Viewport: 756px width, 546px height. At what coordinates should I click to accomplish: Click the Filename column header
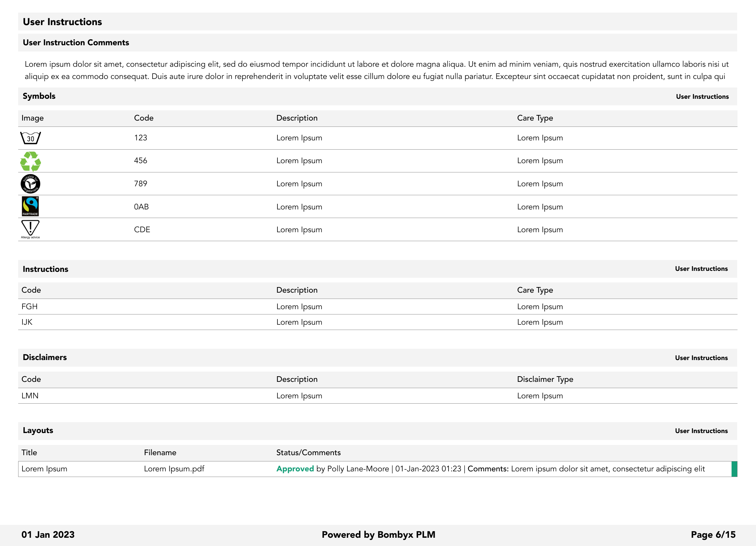click(x=160, y=453)
